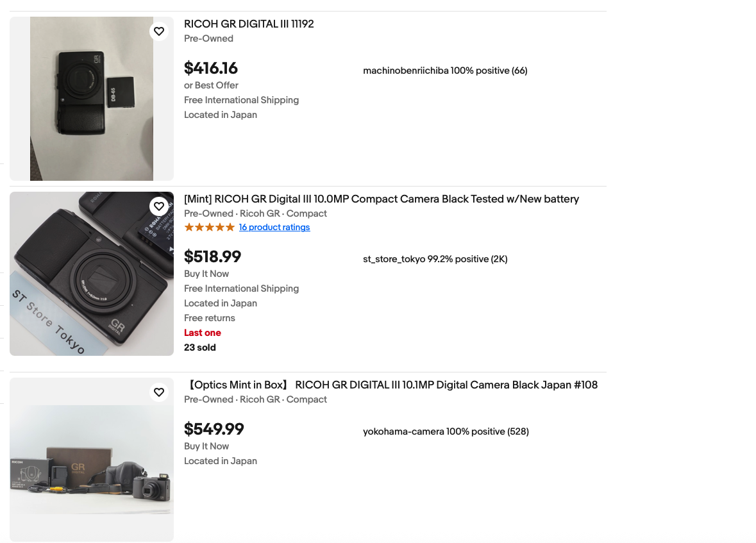Screen dimensions: 756x543
Task: Open seller st_store_tokyo's feedback info
Action: (435, 259)
